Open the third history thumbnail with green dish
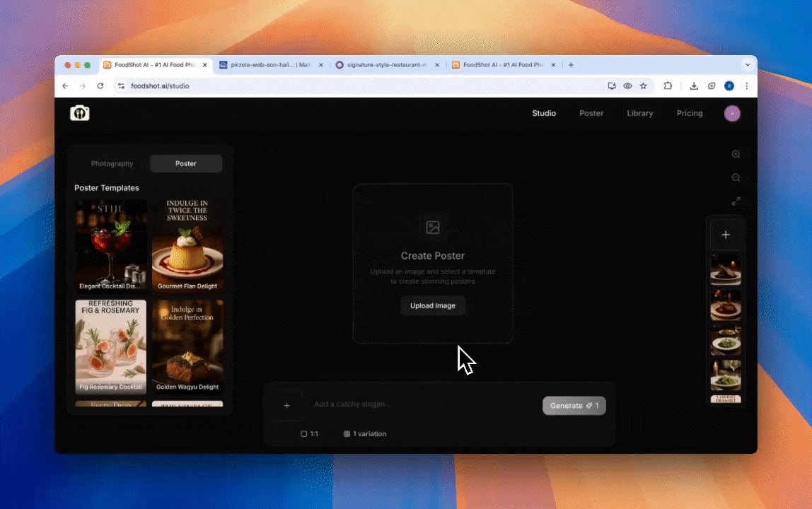 tap(726, 341)
